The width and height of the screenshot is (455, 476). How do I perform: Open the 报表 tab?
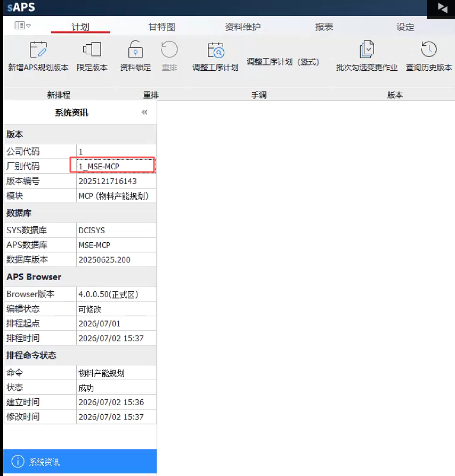click(324, 27)
